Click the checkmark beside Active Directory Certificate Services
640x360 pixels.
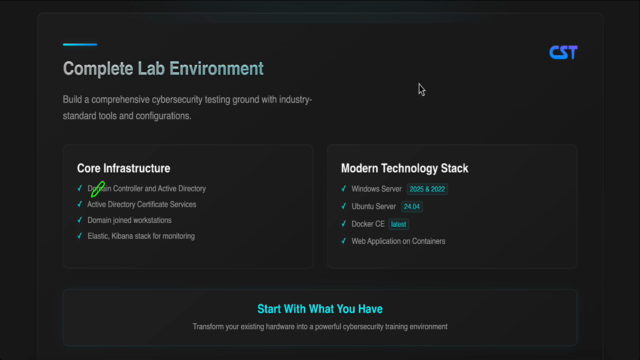pyautogui.click(x=80, y=204)
